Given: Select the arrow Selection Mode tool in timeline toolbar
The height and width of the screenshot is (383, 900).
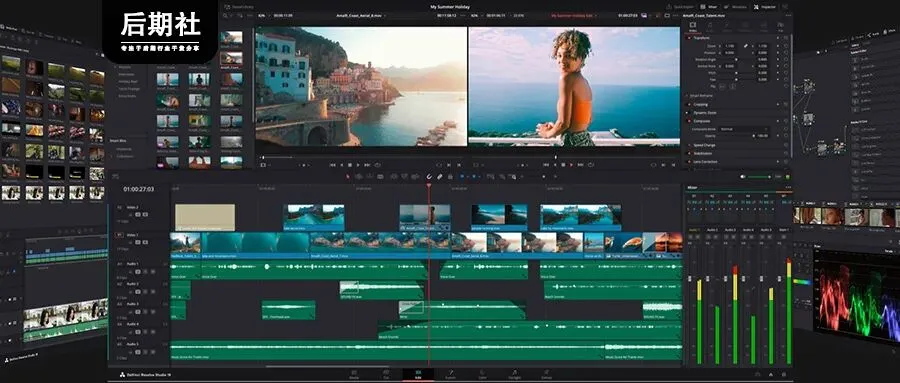Looking at the screenshot, I should coord(348,176).
